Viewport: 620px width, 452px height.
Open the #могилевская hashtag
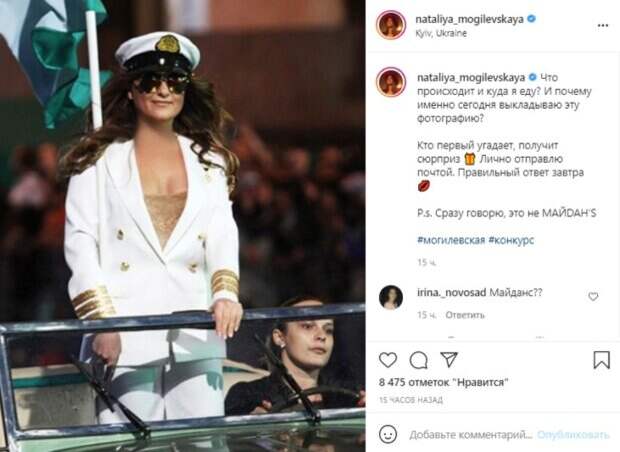[x=451, y=240]
